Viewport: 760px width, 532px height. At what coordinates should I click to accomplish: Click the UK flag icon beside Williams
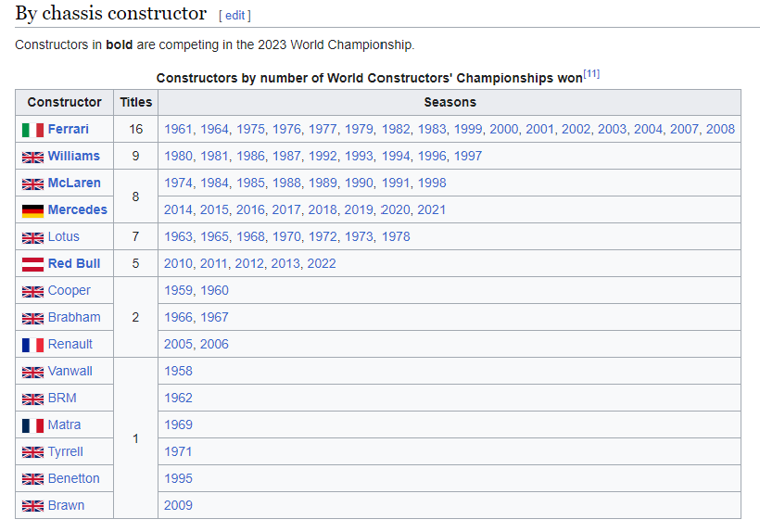pyautogui.click(x=32, y=157)
